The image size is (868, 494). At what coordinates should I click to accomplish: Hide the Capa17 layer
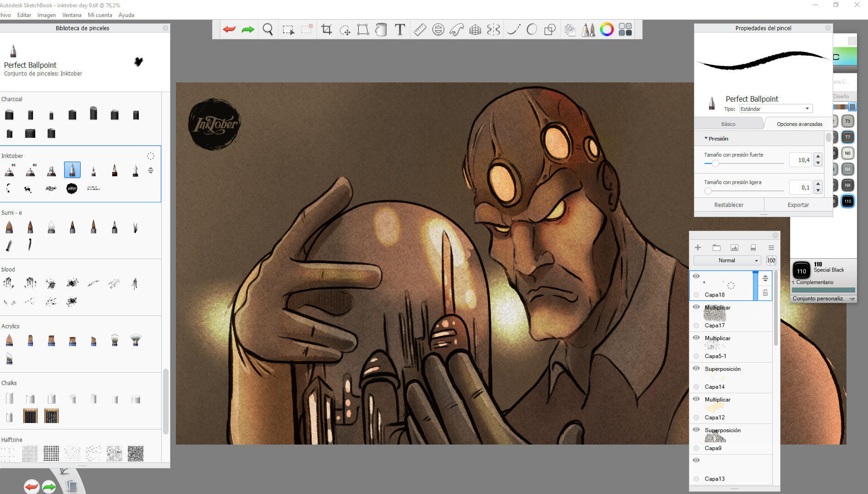696,307
